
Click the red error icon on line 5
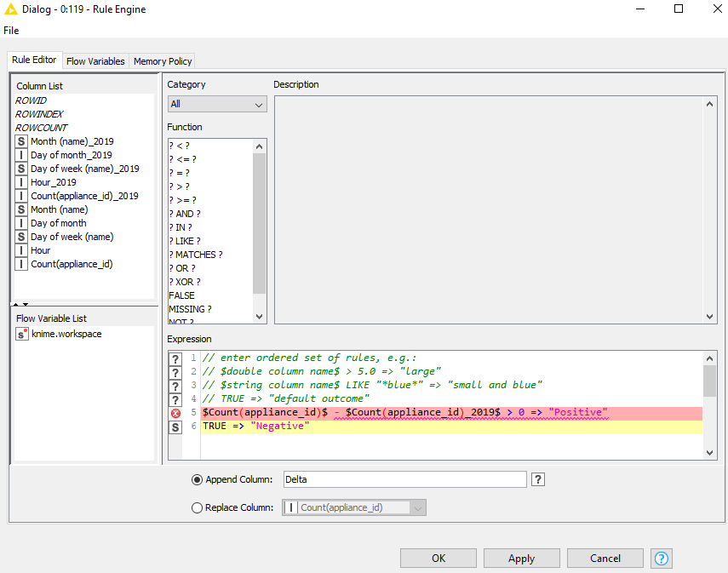(x=175, y=413)
